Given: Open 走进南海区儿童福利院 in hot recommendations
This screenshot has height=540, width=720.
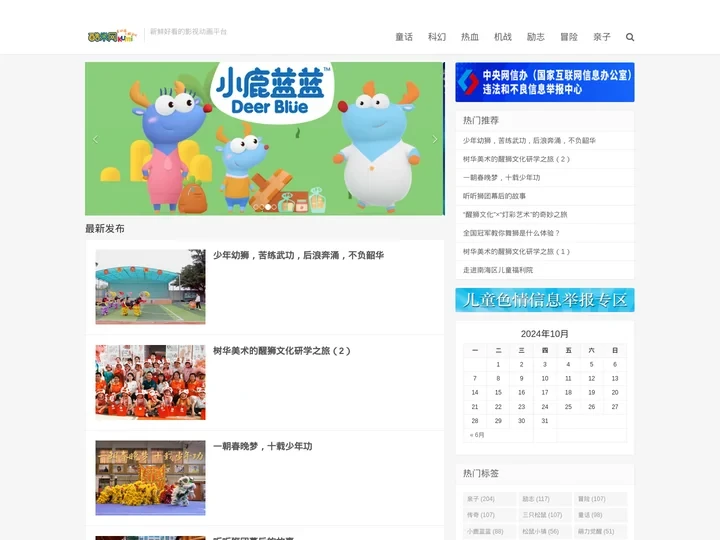Looking at the screenshot, I should tap(498, 270).
